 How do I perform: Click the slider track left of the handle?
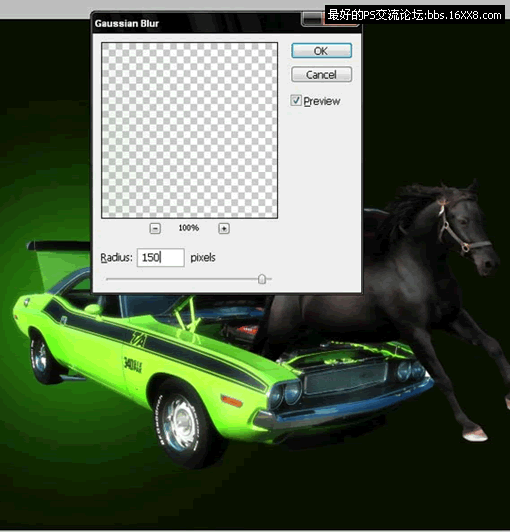tap(182, 279)
